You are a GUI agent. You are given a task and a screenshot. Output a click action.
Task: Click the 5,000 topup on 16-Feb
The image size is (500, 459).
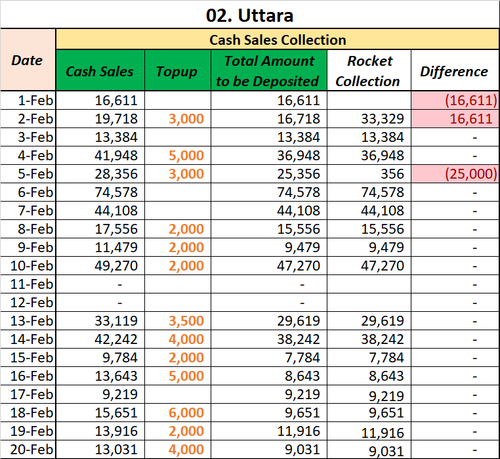177,376
